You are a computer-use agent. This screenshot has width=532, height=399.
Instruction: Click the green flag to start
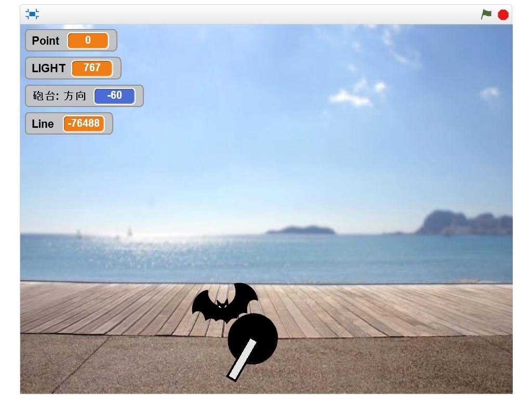point(486,15)
